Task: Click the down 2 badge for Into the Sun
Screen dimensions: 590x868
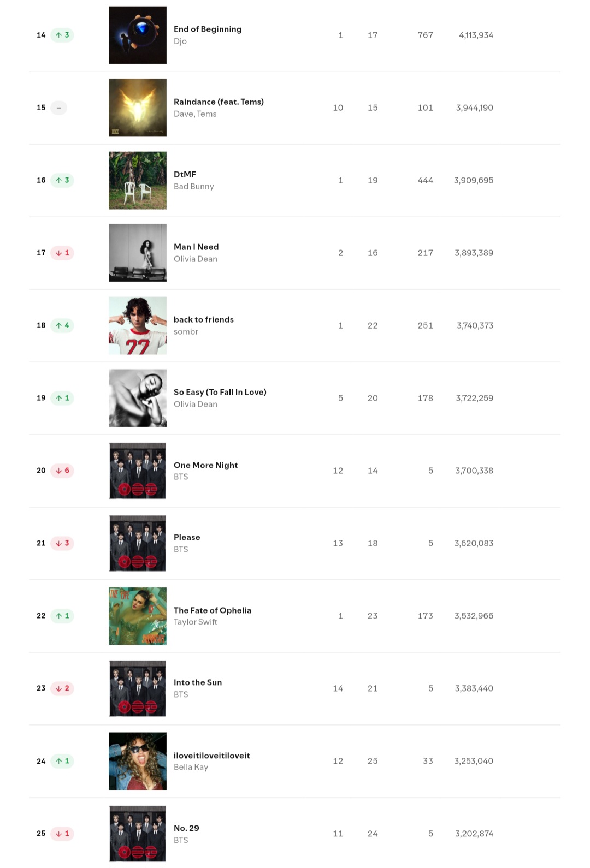Action: pos(62,688)
